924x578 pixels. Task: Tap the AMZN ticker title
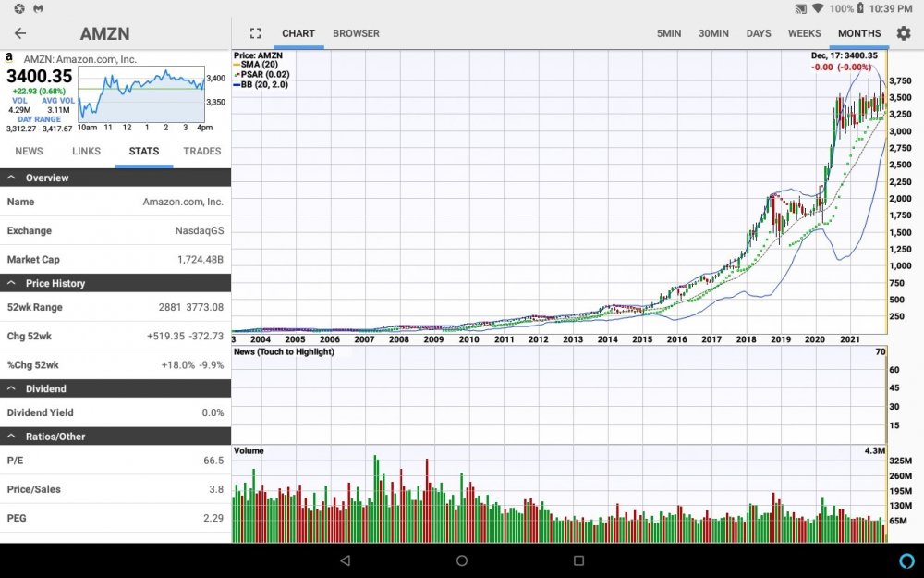point(105,33)
